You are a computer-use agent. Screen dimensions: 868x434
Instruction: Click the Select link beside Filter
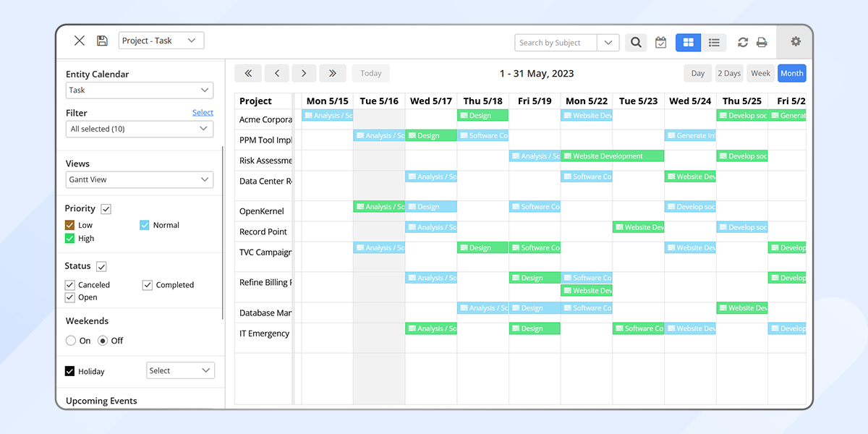[203, 112]
